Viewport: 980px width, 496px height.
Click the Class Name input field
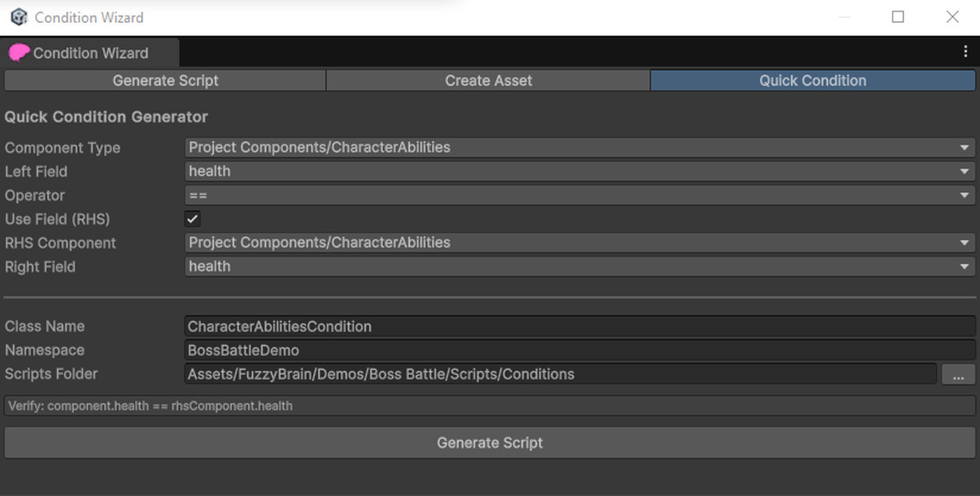580,326
